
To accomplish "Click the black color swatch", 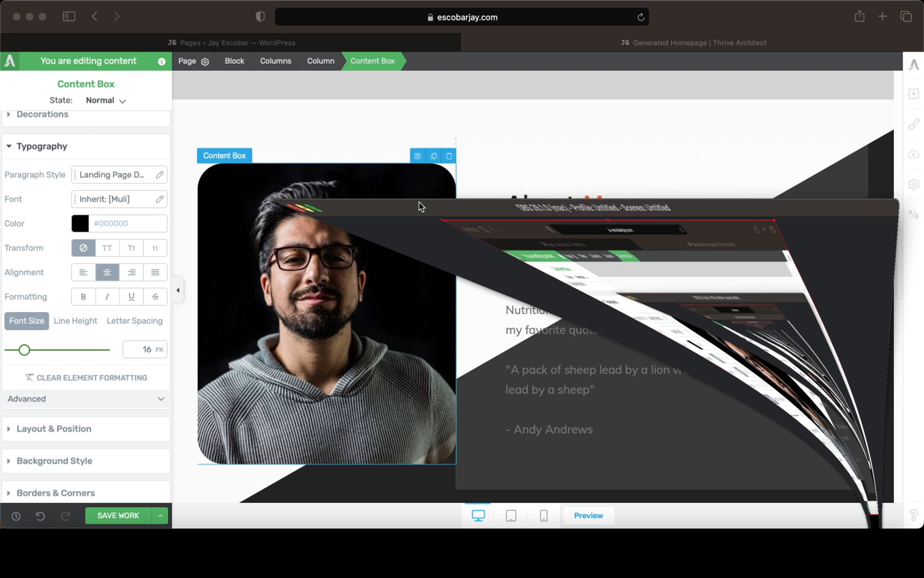I will point(80,223).
